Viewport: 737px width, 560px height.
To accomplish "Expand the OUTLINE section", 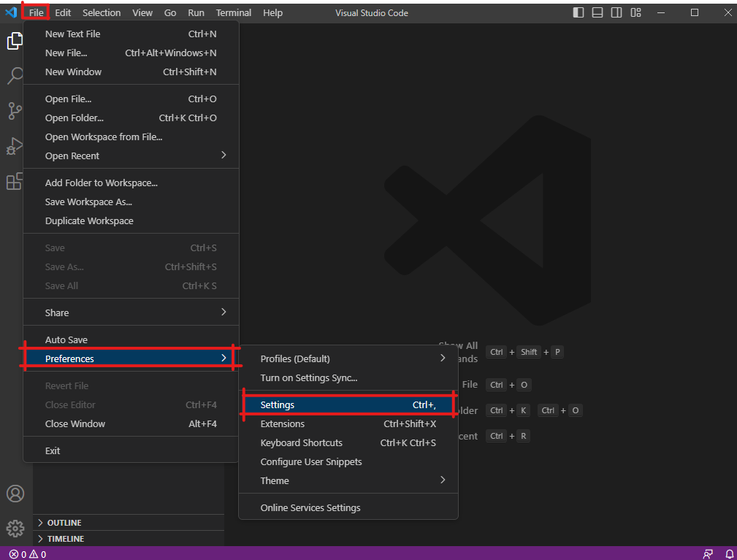I will [x=64, y=523].
